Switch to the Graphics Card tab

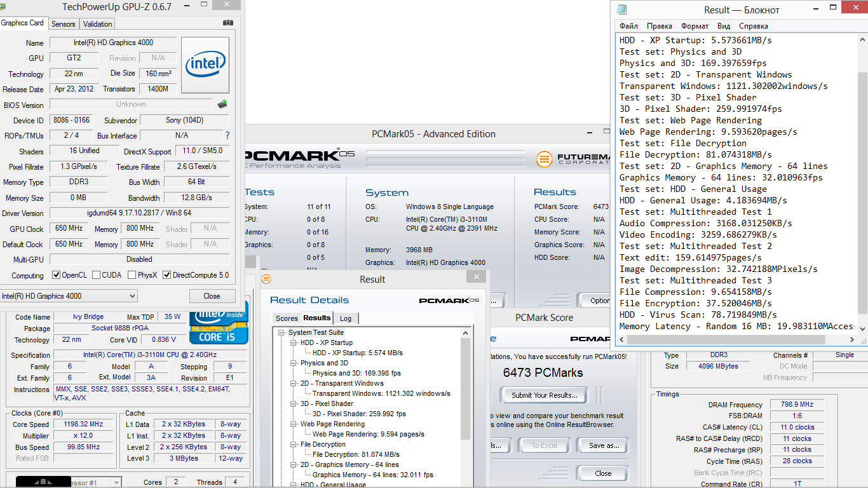point(23,23)
